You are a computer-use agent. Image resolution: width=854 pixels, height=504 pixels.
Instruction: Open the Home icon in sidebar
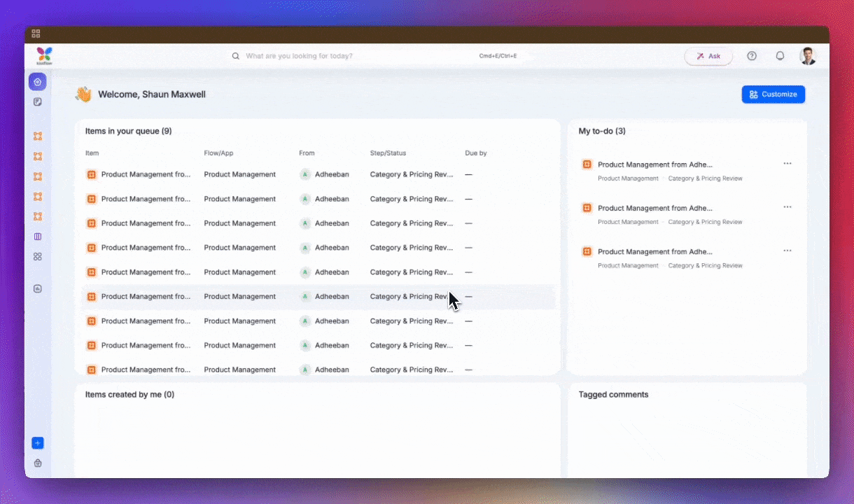[x=38, y=82]
